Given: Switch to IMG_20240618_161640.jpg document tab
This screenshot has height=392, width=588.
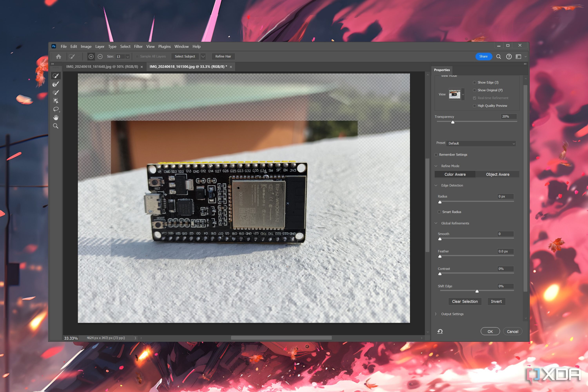Looking at the screenshot, I should coord(102,67).
